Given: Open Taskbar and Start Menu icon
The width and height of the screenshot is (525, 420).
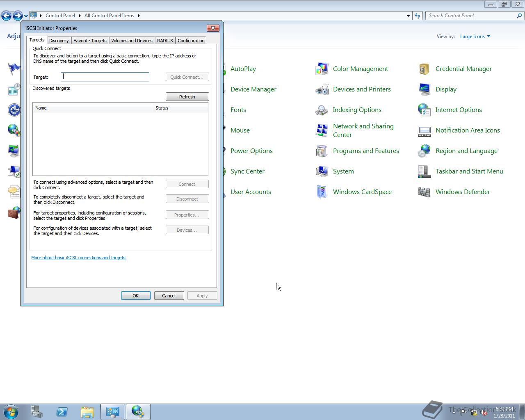Looking at the screenshot, I should (425, 171).
